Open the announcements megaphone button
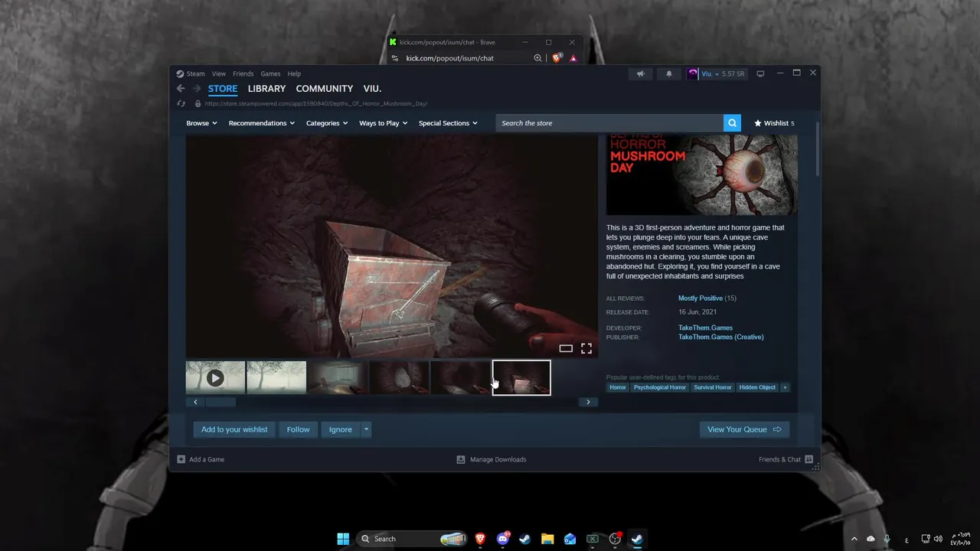The width and height of the screenshot is (980, 551). (x=641, y=74)
